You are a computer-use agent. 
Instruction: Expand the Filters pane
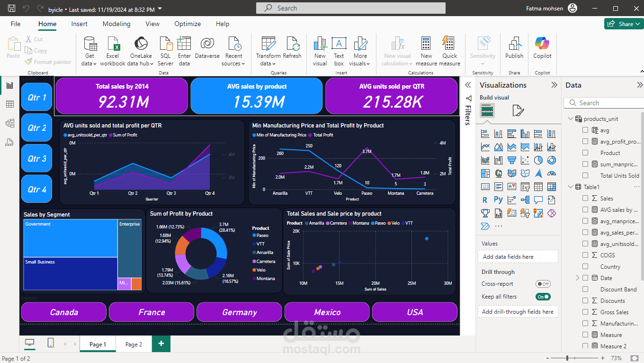point(468,85)
